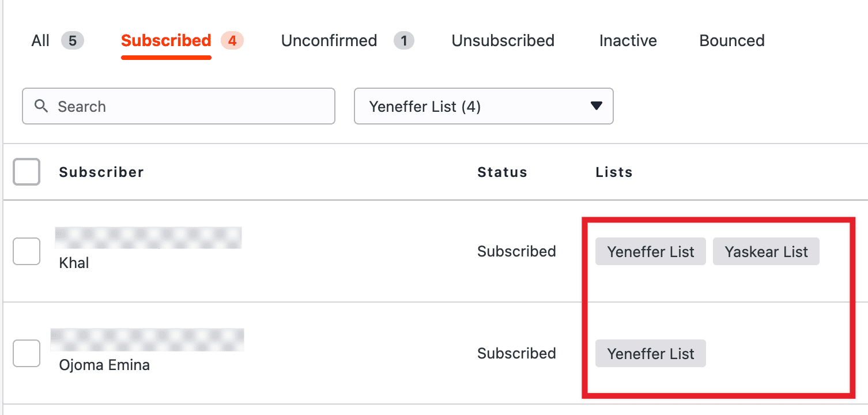The width and height of the screenshot is (868, 415).
Task: Show the Unconfirmed subscribers tab
Action: tap(329, 41)
